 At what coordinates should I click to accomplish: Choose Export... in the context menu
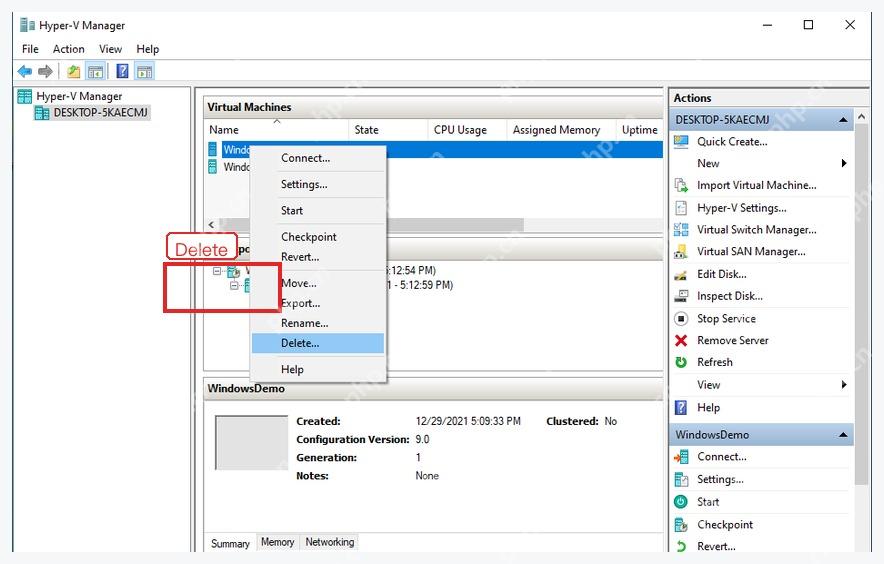pyautogui.click(x=318, y=303)
